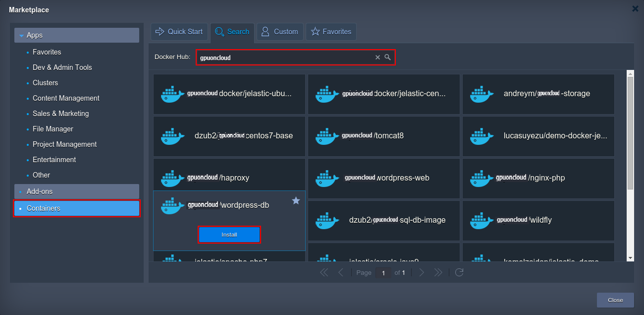Jump to first results page
Screen dimensions: 644x315
point(324,272)
